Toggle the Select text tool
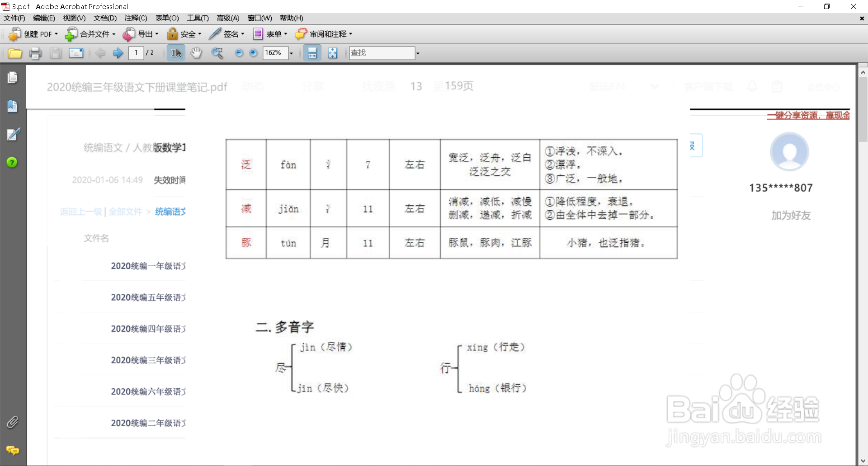Image resolution: width=868 pixels, height=466 pixels. coord(176,53)
